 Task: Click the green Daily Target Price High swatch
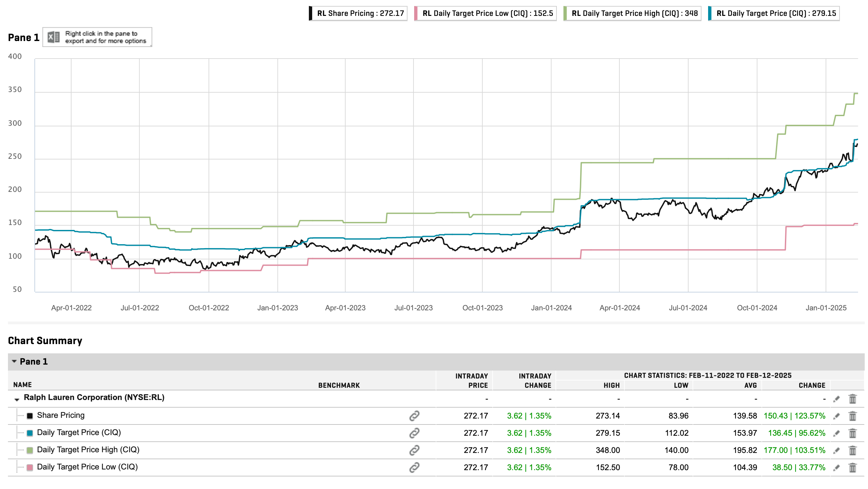[30, 450]
